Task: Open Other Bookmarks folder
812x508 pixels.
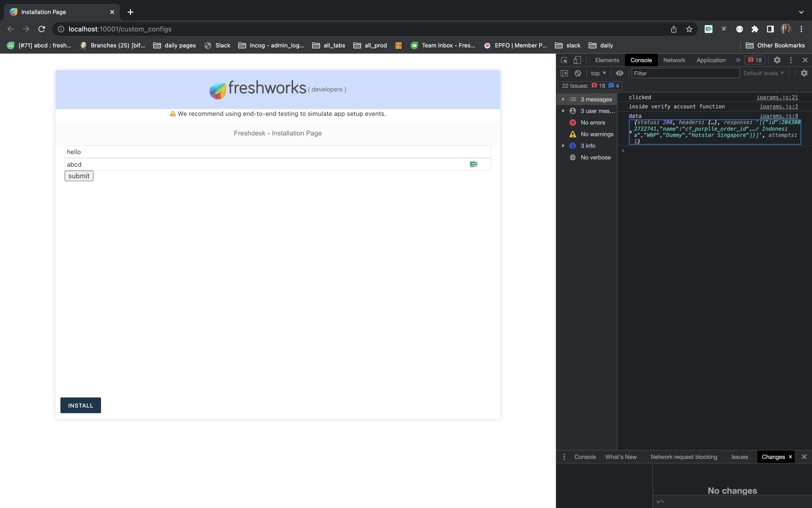Action: (775, 45)
